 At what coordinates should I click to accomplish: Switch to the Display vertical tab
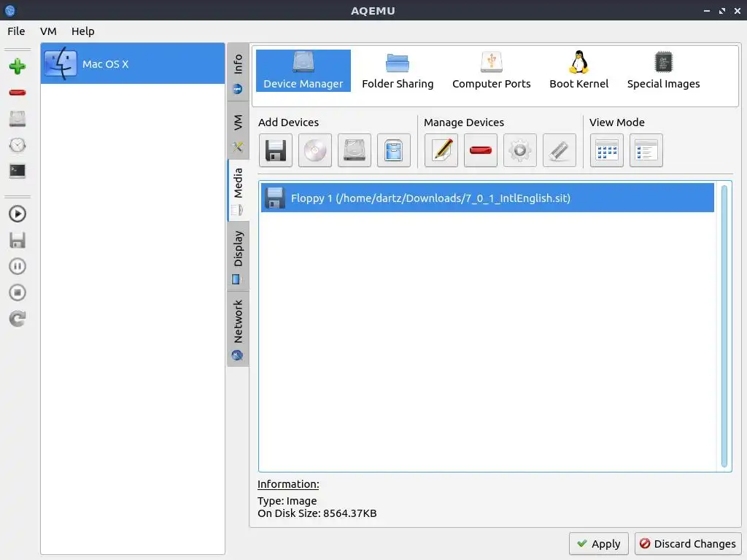238,256
